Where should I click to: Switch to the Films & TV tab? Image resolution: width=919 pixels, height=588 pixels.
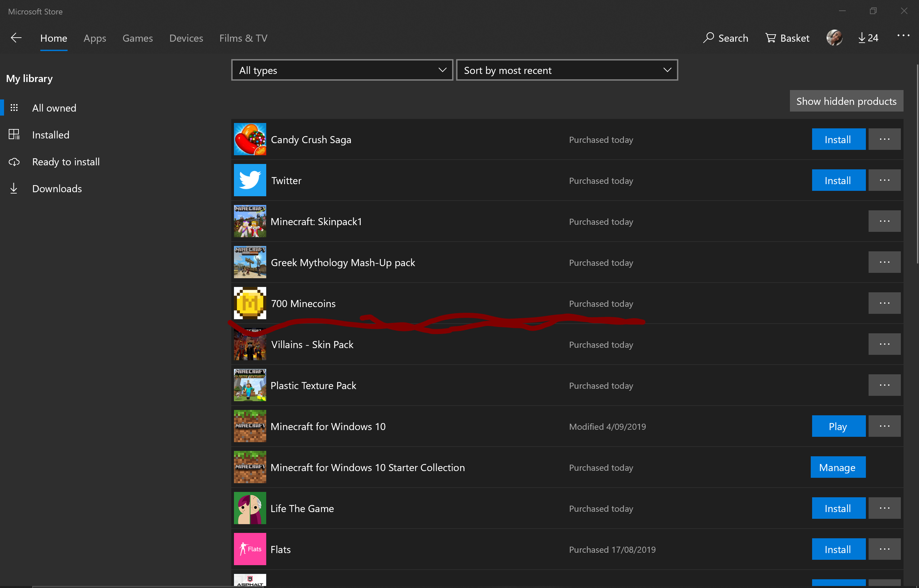(x=243, y=38)
